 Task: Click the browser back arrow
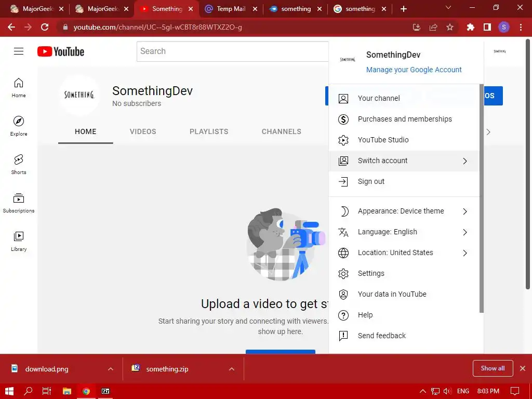tap(11, 27)
